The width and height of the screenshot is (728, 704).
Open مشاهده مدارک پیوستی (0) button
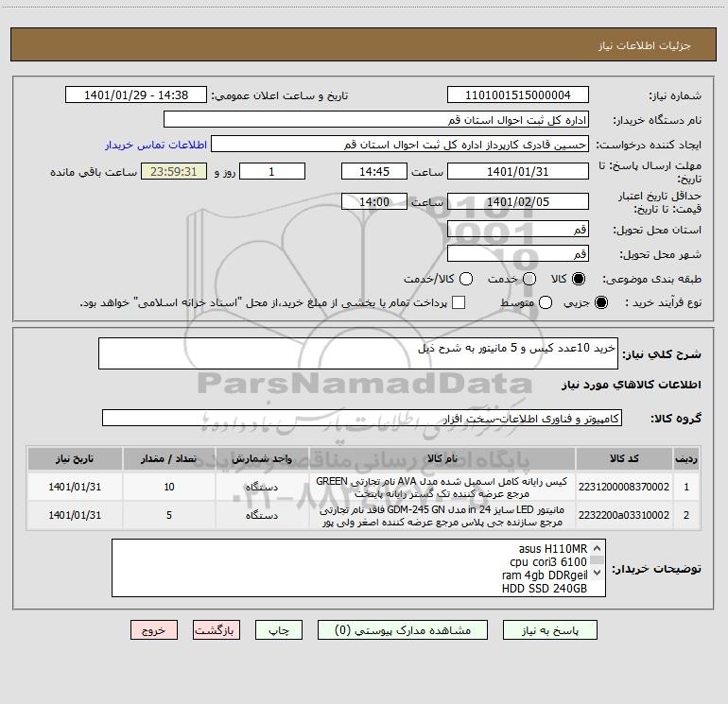403,630
